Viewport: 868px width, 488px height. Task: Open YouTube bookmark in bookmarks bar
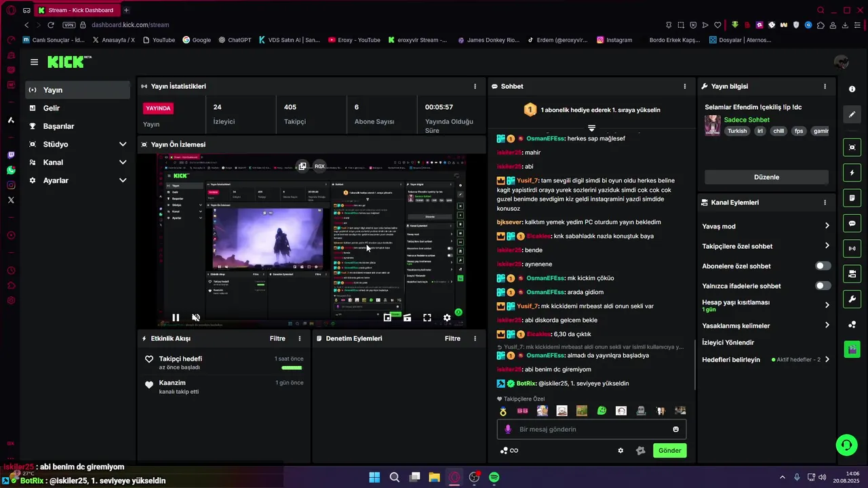pyautogui.click(x=159, y=40)
